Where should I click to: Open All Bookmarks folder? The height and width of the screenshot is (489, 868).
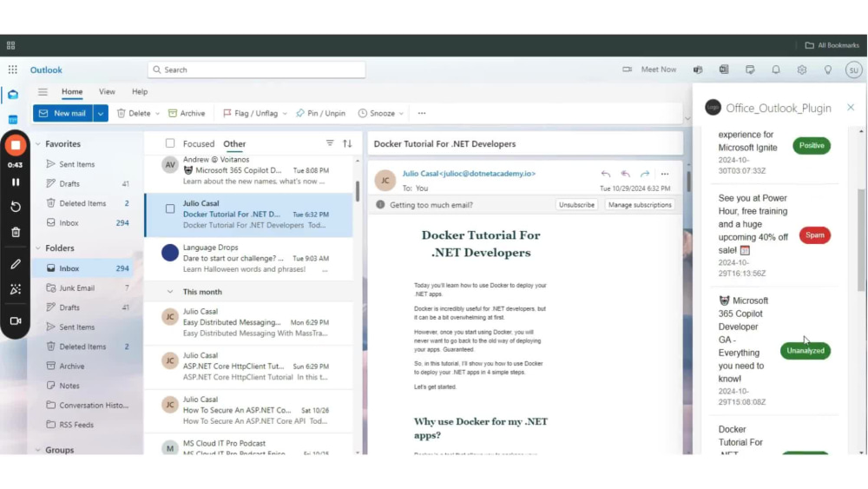click(832, 45)
